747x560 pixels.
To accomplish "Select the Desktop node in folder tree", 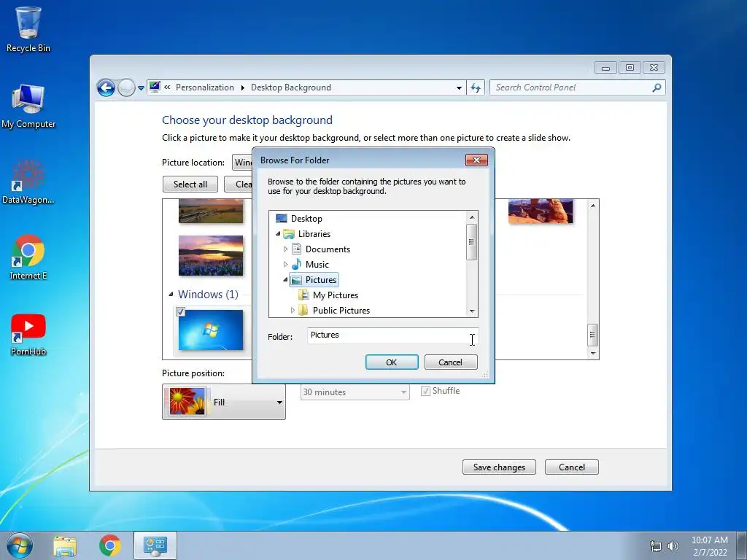I will [306, 219].
